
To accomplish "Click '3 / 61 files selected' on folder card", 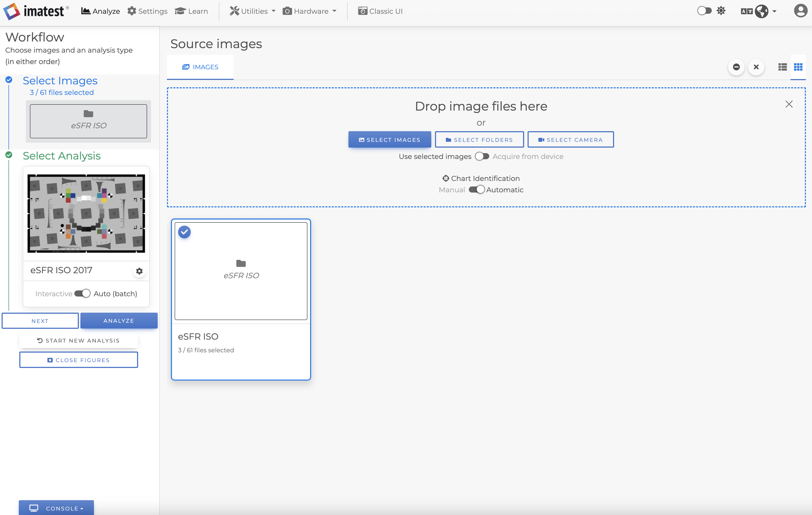I will tap(206, 350).
